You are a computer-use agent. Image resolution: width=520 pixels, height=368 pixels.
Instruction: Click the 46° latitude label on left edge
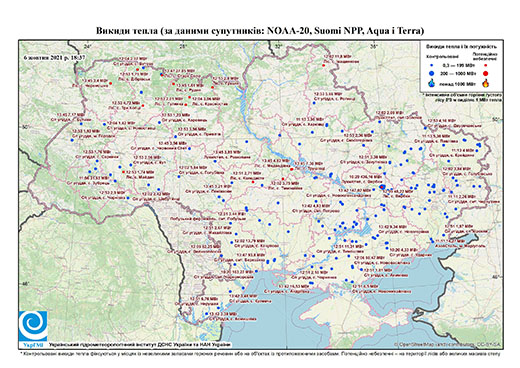pyautogui.click(x=25, y=283)
